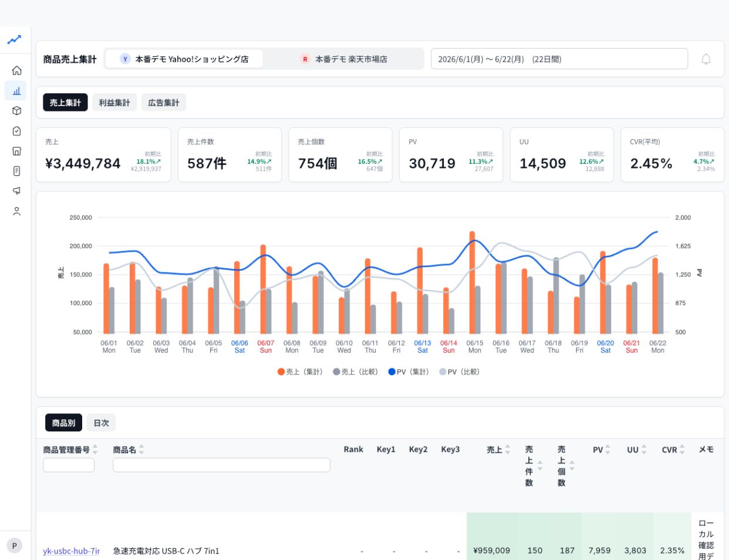Screen dimensions: 729x560
Task: Toggle the PV（比較）legend series
Action: 460,372
